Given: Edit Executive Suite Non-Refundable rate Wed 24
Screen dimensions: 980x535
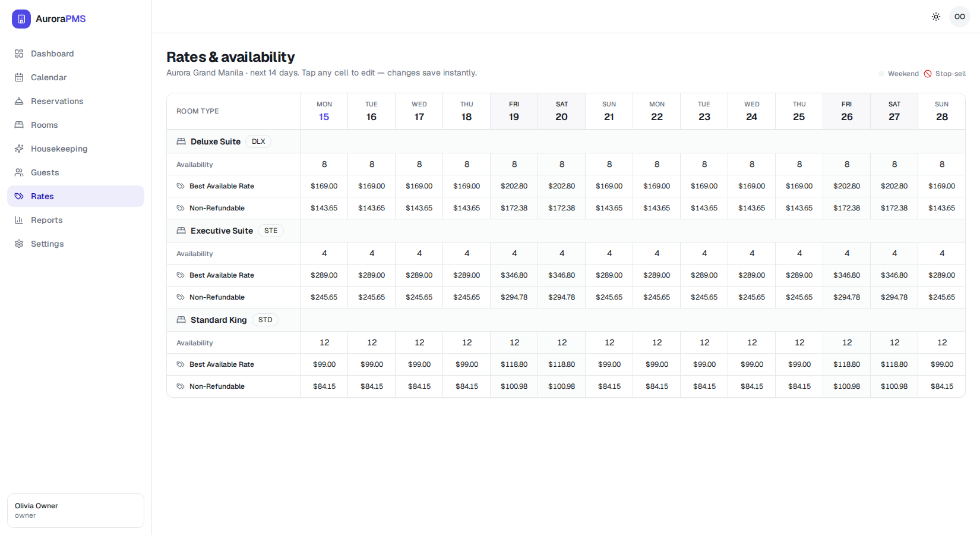Looking at the screenshot, I should (x=752, y=297).
